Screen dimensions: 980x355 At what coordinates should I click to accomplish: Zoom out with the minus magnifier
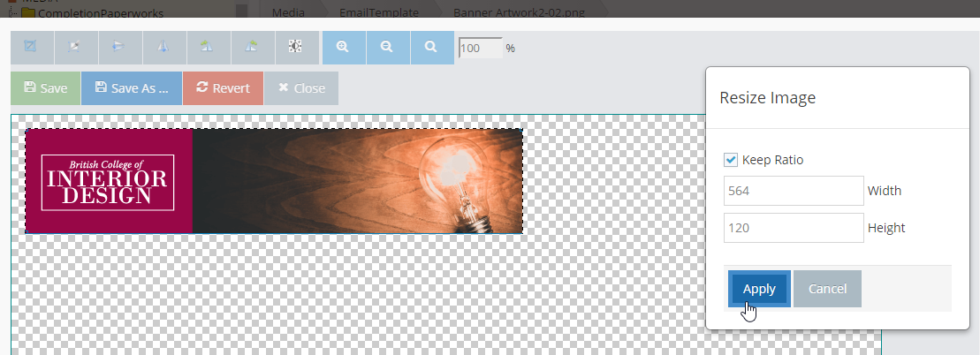[388, 48]
